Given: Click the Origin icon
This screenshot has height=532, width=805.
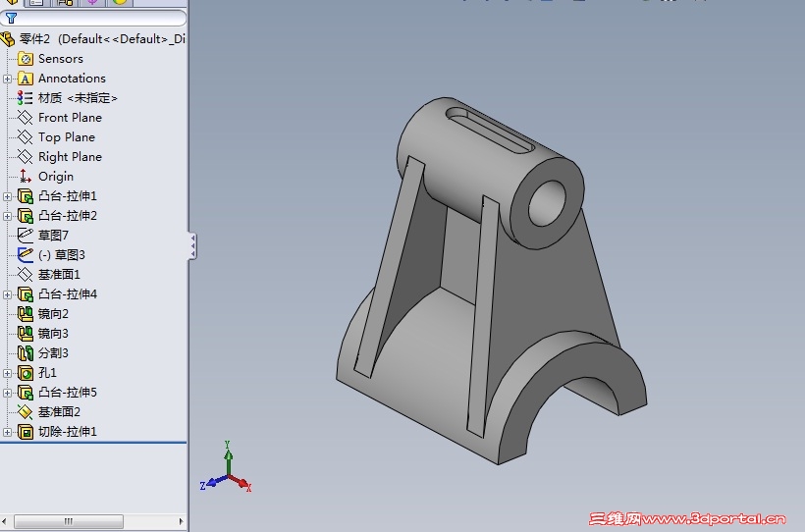Looking at the screenshot, I should 26,176.
